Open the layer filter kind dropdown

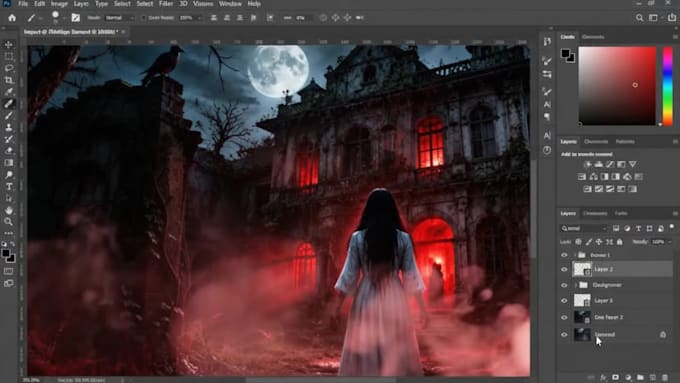[584, 228]
